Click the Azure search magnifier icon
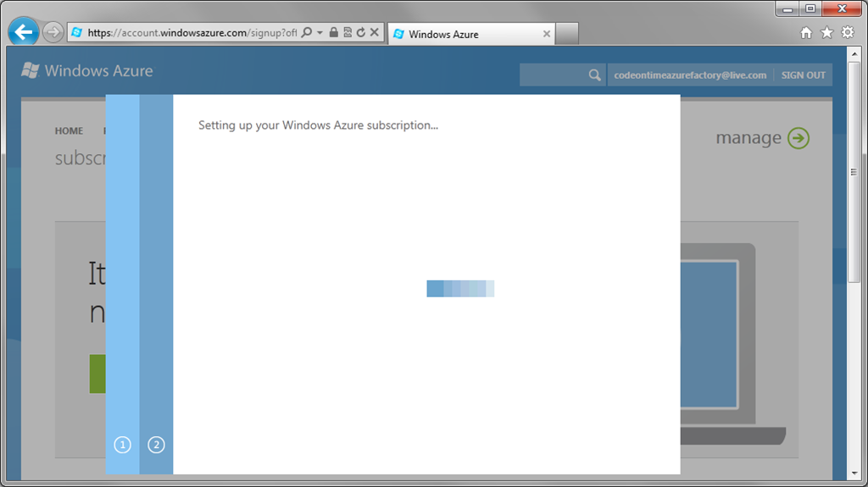 coord(594,75)
